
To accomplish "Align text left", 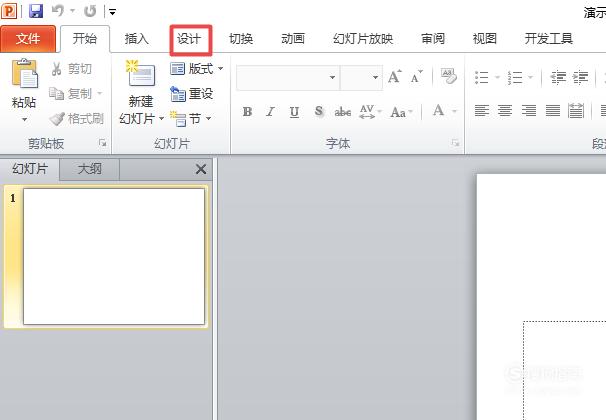I will (482, 111).
